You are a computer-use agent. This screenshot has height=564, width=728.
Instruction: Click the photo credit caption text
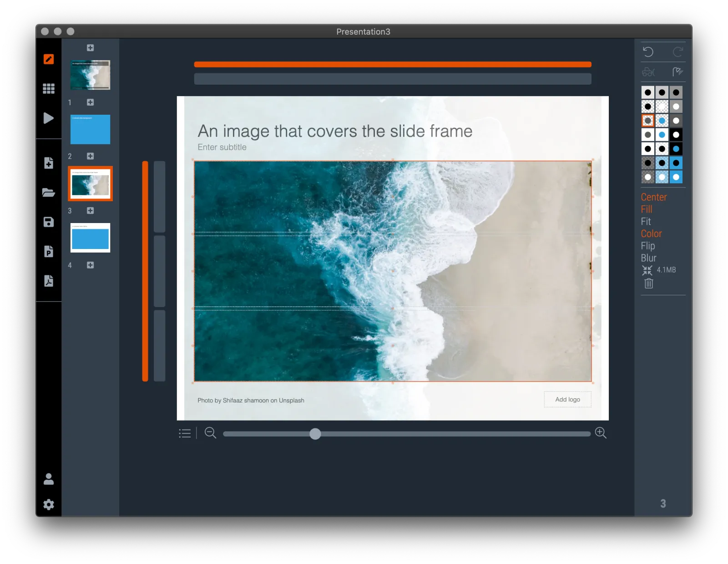(251, 401)
